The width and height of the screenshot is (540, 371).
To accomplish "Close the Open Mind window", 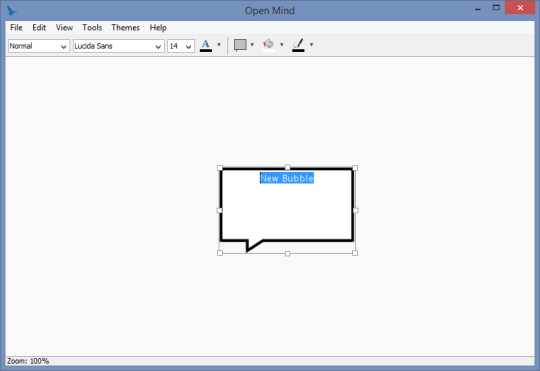I will coord(520,8).
